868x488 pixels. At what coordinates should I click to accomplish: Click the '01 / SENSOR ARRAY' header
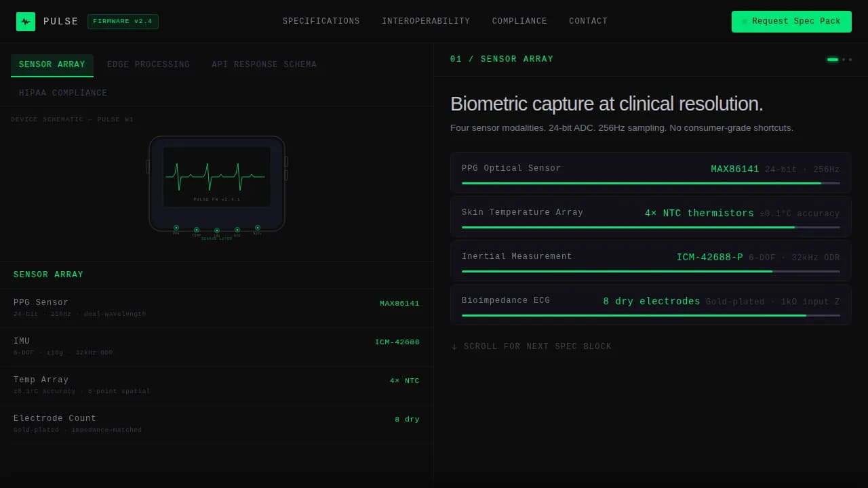(x=502, y=60)
